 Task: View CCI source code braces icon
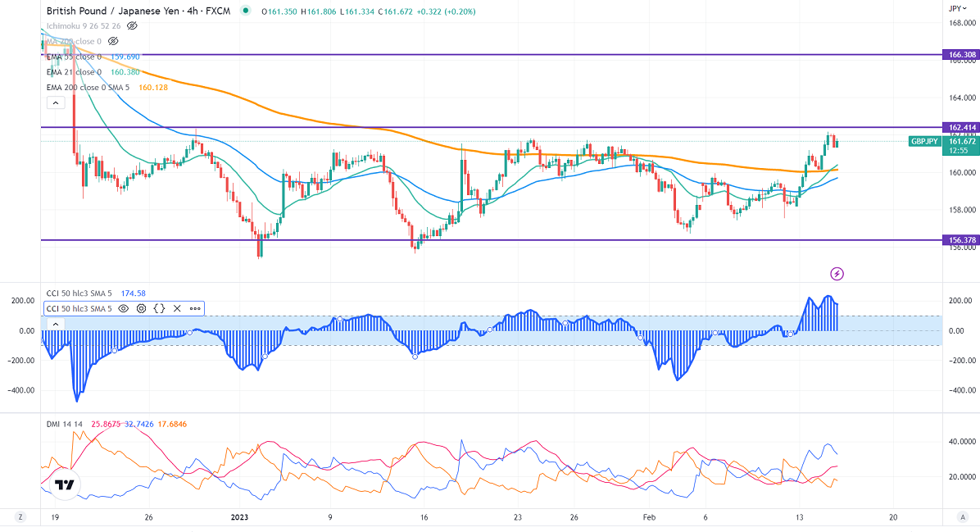point(160,309)
